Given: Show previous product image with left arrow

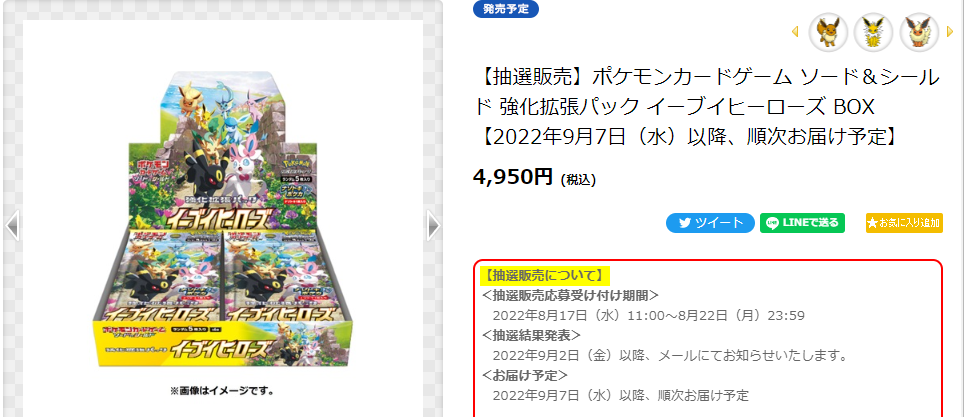Looking at the screenshot, I should tap(12, 225).
